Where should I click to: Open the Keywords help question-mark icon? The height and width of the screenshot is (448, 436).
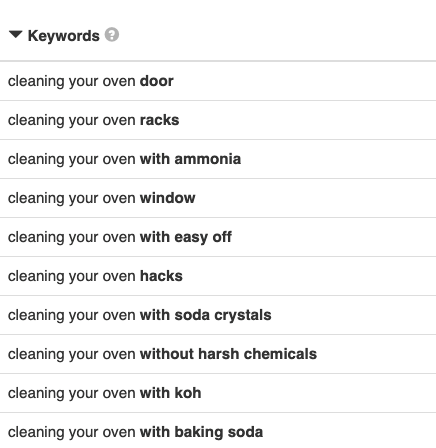point(112,35)
